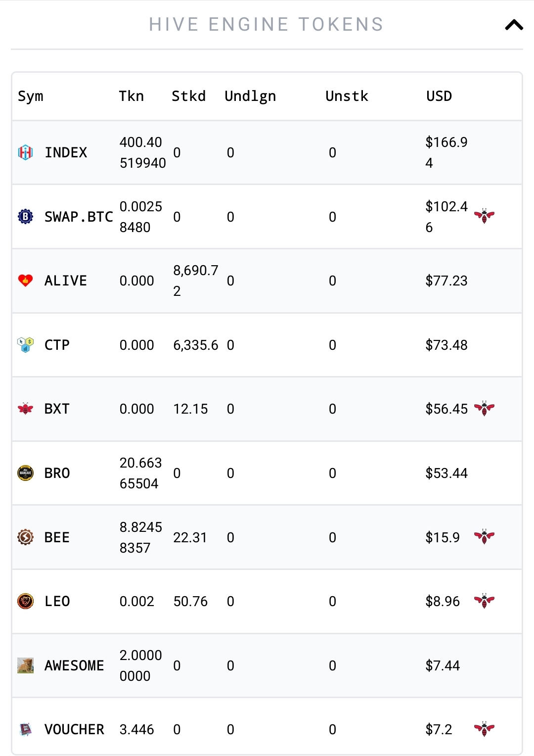Click the BRO token logo icon

pyautogui.click(x=25, y=473)
